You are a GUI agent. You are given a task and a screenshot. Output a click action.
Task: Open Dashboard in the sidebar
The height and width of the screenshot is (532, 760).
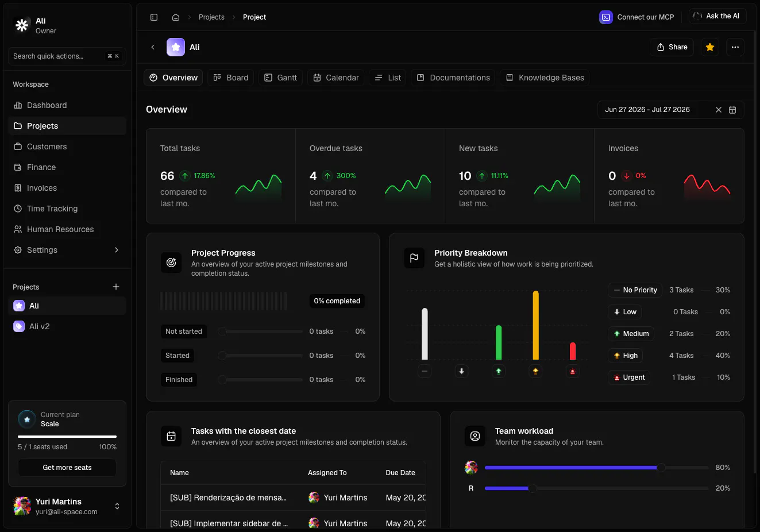click(67, 105)
